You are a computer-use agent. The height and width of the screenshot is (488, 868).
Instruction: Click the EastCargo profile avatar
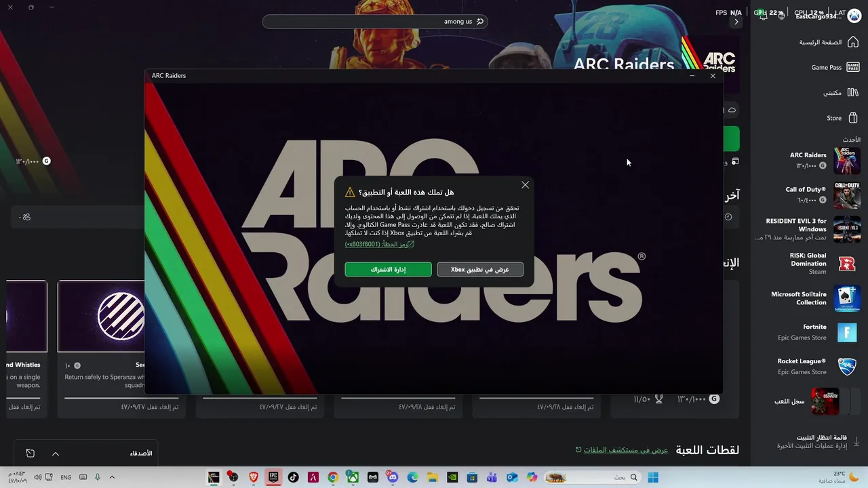(x=854, y=16)
